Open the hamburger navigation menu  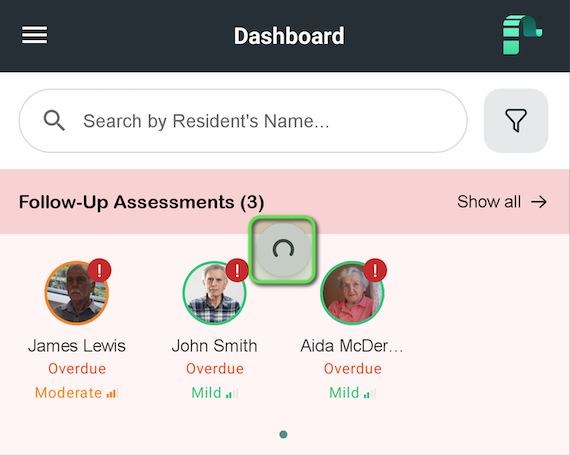(x=35, y=35)
